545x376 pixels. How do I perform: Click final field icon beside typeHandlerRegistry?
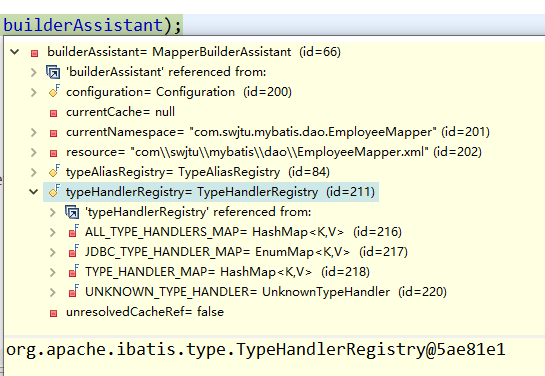point(54,191)
